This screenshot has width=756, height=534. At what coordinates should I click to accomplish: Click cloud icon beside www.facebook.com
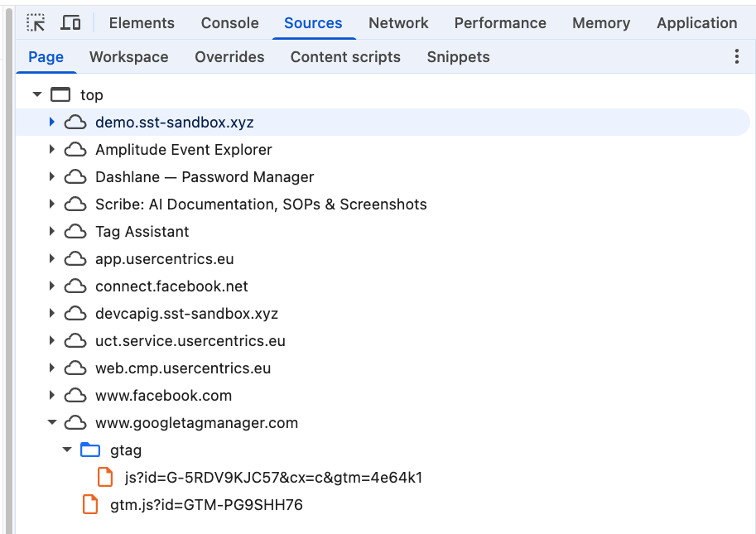(x=75, y=395)
